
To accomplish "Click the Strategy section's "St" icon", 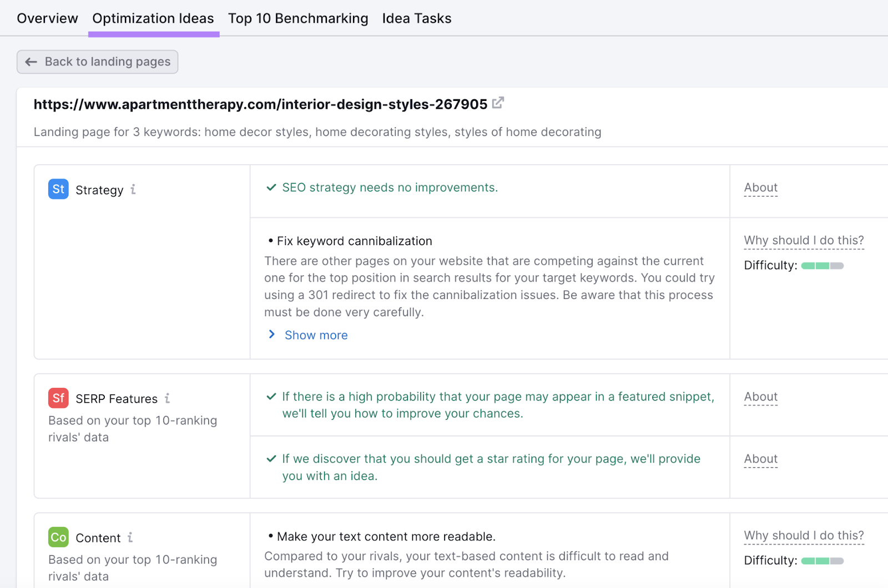I will (x=58, y=189).
